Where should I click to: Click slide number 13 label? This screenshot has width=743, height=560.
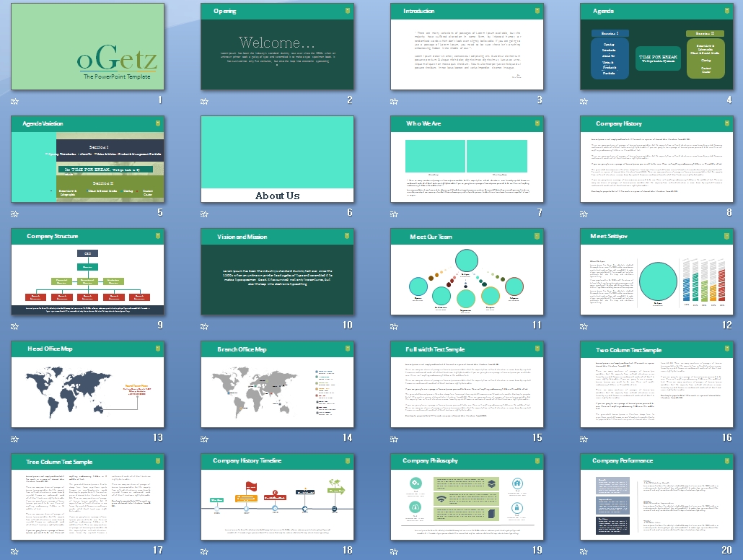pos(158,437)
